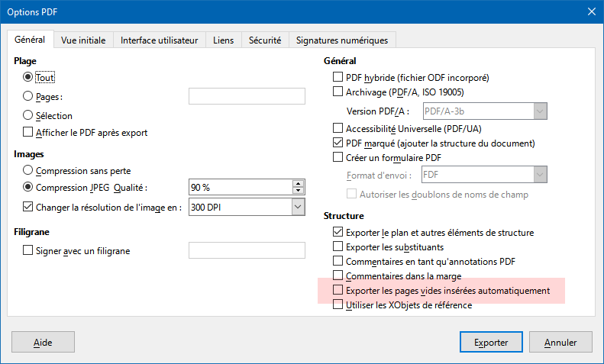This screenshot has width=604, height=364.
Task: Check Exporter les pages vides insérées automatiquement
Action: 338,290
